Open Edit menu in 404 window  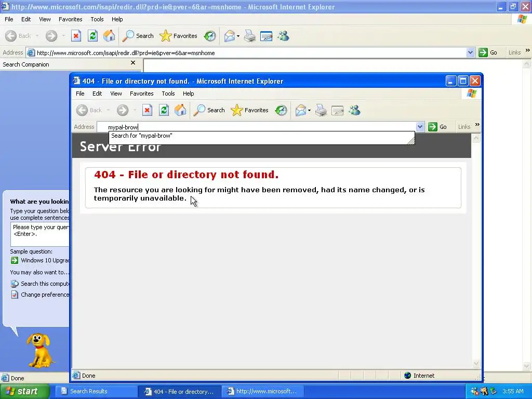tap(97, 94)
